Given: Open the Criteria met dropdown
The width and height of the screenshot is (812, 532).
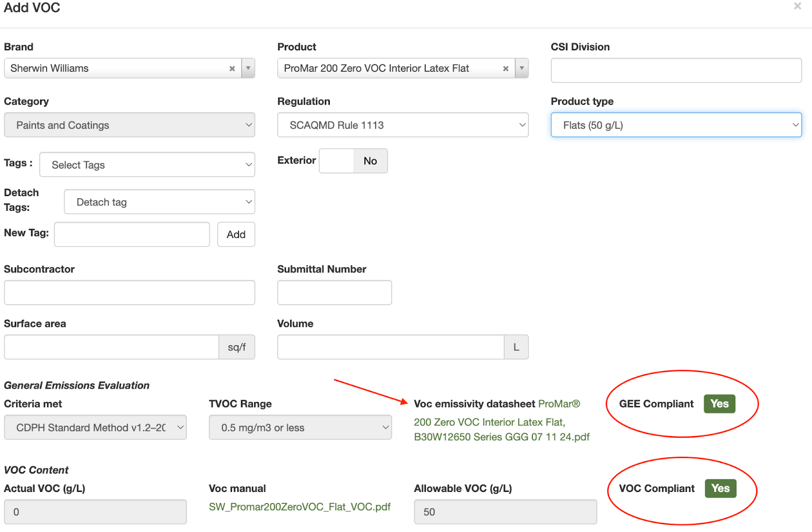Looking at the screenshot, I should [x=95, y=427].
